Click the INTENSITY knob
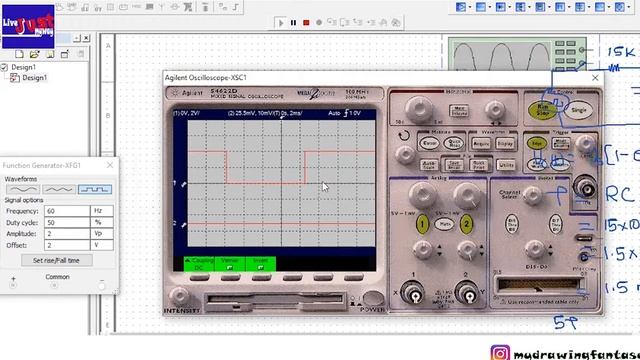This screenshot has height=360, width=640. click(x=179, y=296)
